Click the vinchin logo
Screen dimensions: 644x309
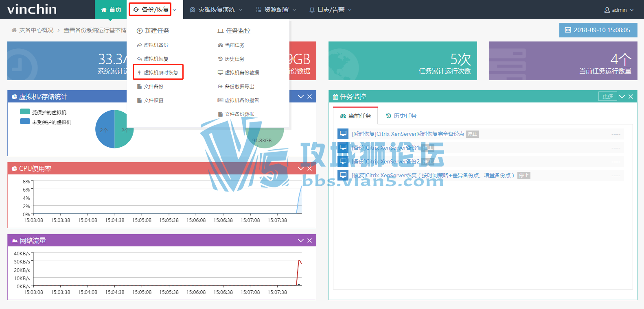32,9
